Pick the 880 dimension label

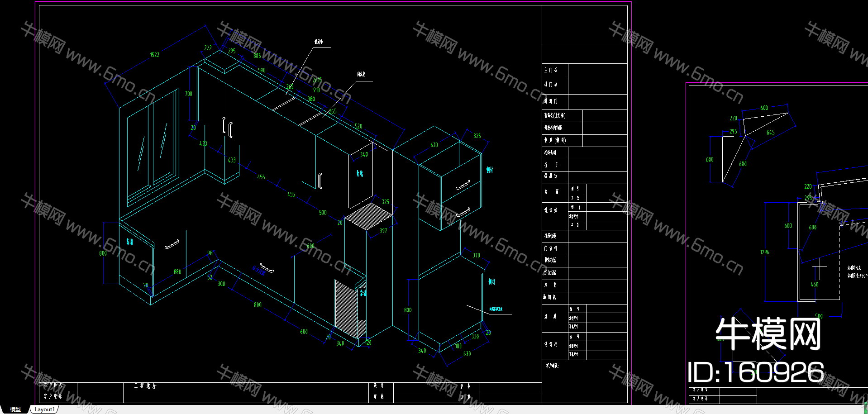coord(177,272)
